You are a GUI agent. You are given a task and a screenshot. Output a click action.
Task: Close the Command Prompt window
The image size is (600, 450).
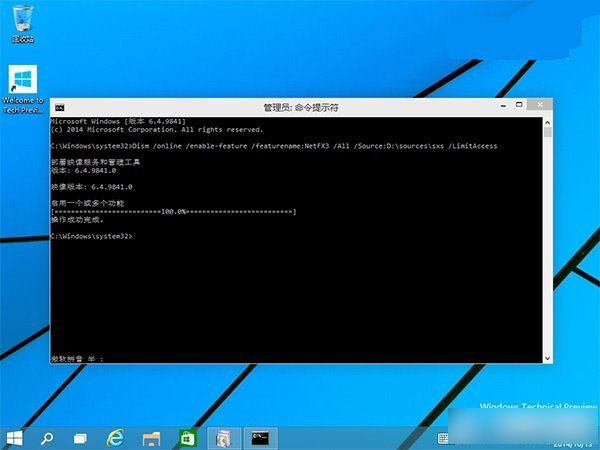pyautogui.click(x=538, y=106)
